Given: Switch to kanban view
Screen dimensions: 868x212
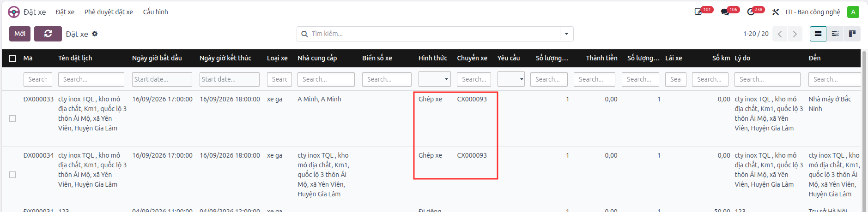Looking at the screenshot, I should coord(852,34).
